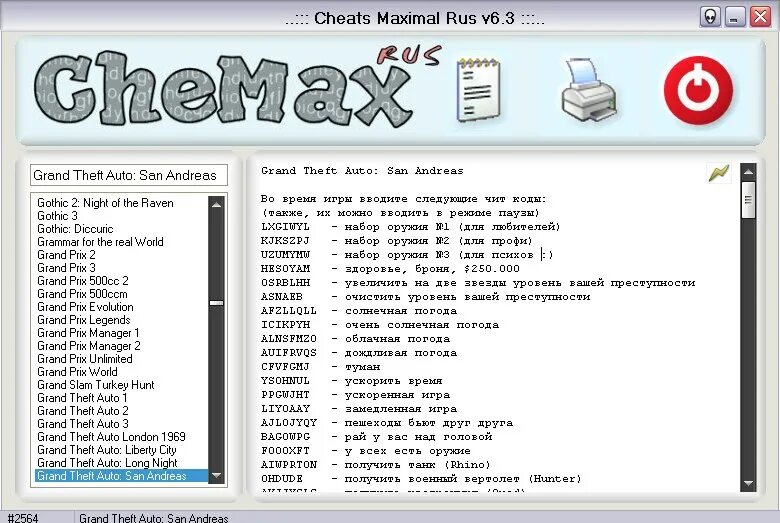The image size is (780, 523).
Task: Select Grand Prix 2 entry
Action: [x=66, y=255]
